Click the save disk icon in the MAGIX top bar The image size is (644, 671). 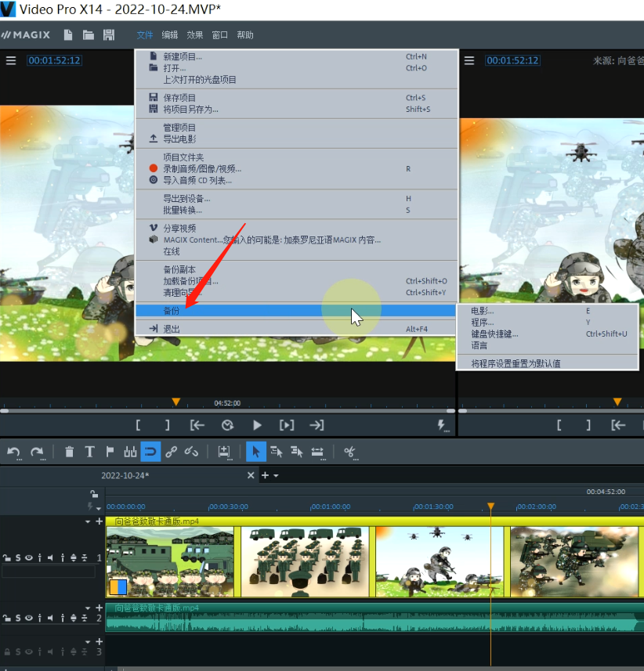(109, 34)
